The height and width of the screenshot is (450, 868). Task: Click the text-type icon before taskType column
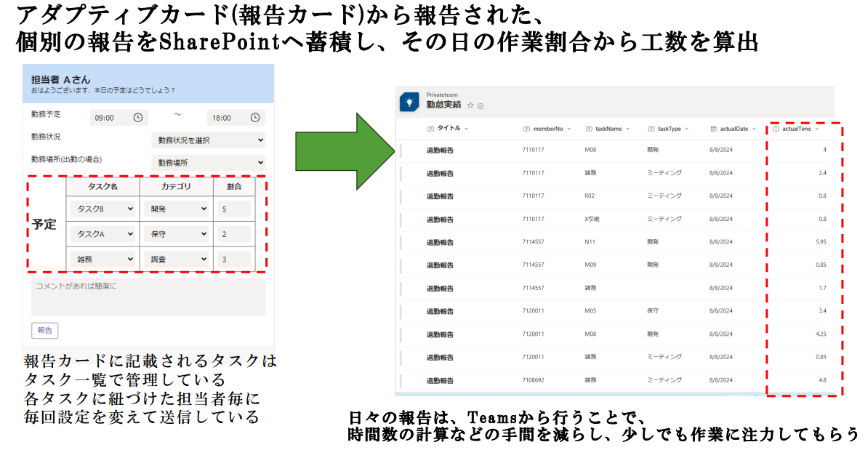click(x=651, y=129)
